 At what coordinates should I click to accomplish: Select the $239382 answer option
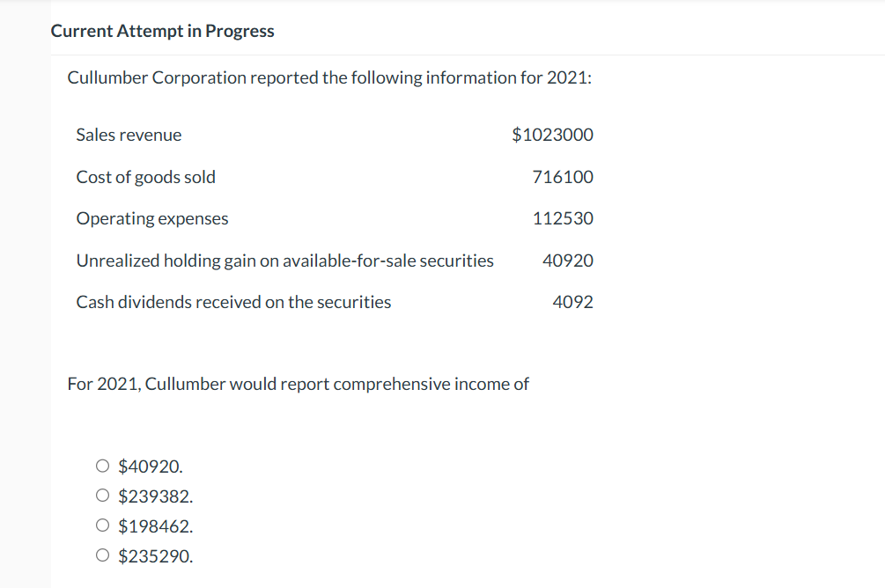(102, 496)
